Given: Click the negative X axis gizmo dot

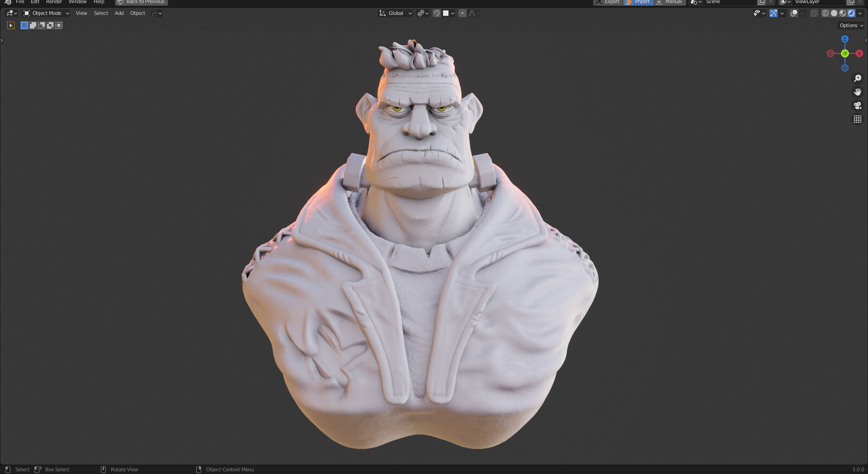Looking at the screenshot, I should click(x=830, y=53).
